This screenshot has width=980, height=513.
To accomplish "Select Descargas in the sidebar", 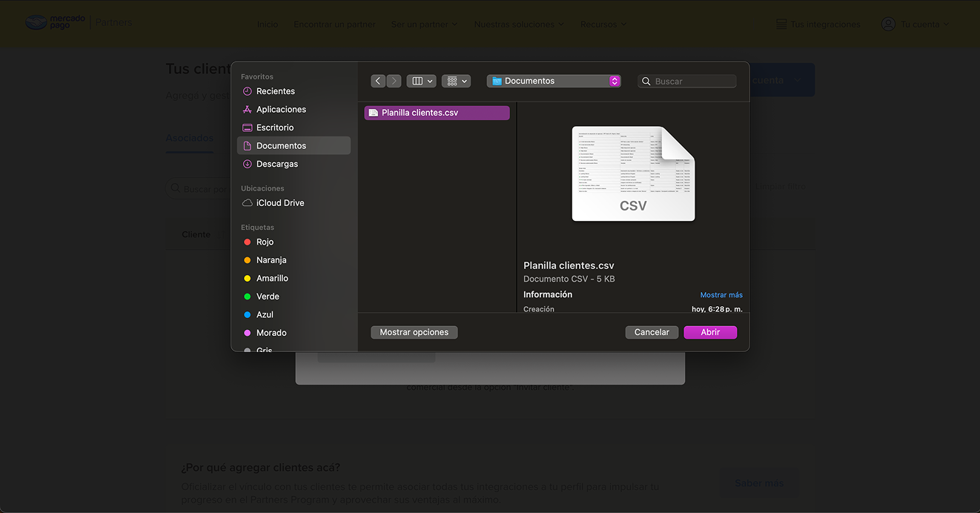I will point(294,164).
